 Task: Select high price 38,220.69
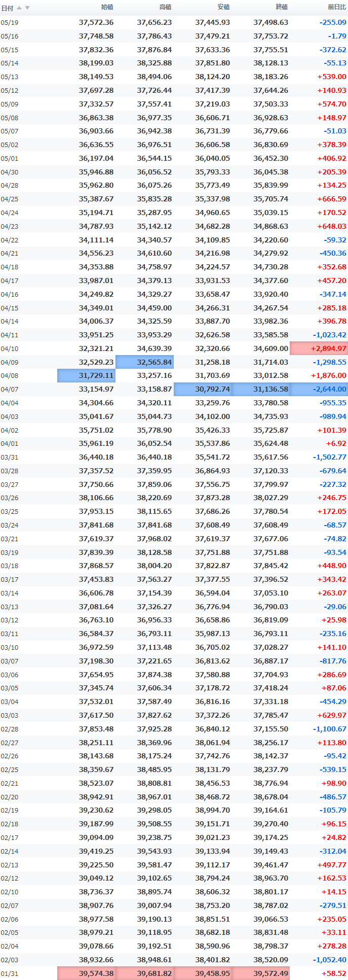(x=154, y=498)
